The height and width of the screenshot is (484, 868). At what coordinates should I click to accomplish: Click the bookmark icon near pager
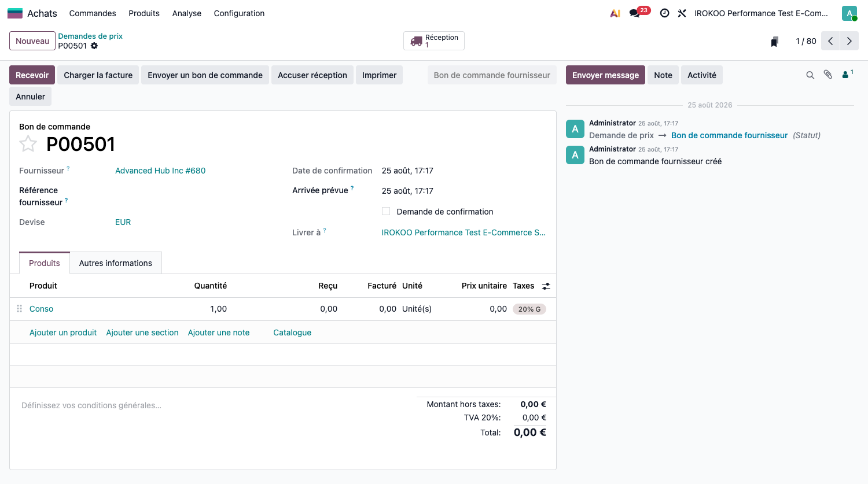[x=774, y=42]
